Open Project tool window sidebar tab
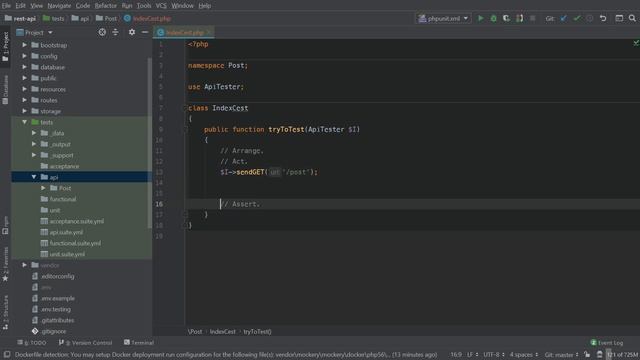The image size is (640, 360). pos(5,46)
